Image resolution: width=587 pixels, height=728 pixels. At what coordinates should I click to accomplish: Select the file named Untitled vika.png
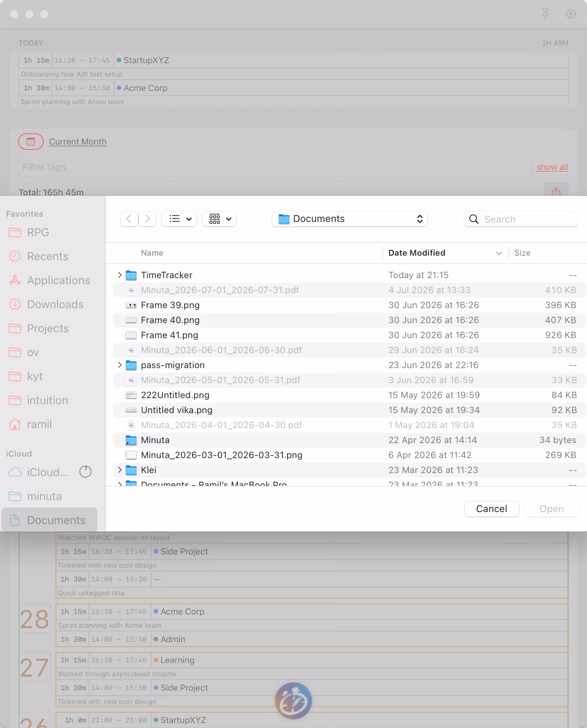[x=177, y=410]
